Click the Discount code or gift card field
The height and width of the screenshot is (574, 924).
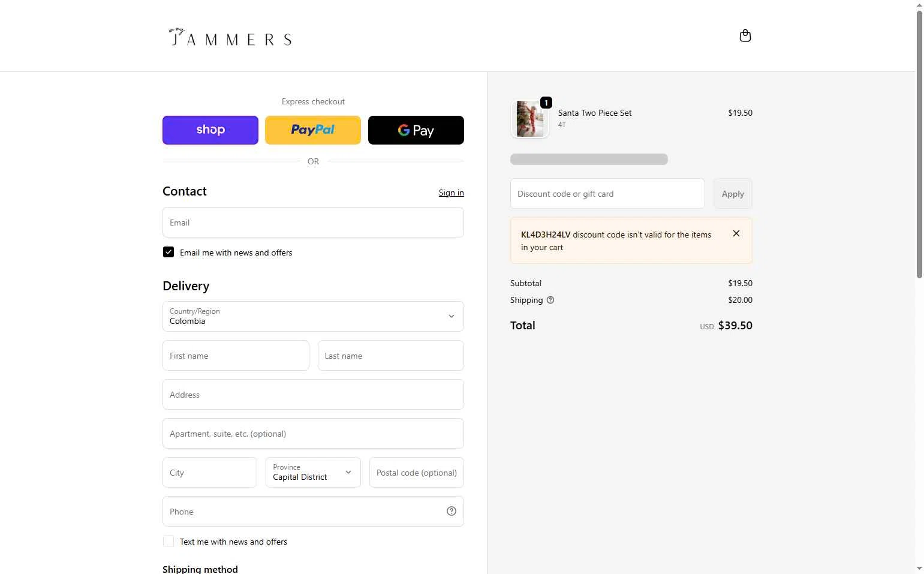[x=607, y=194]
